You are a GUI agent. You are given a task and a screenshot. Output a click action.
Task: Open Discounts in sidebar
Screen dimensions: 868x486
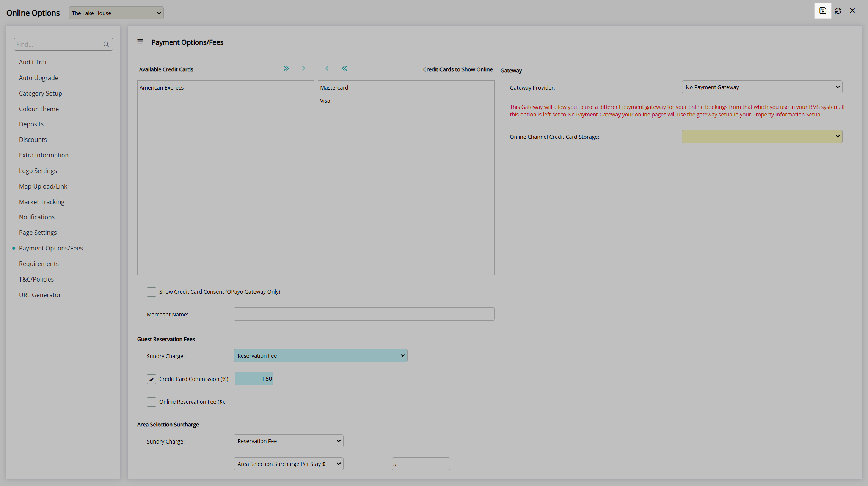coord(33,140)
